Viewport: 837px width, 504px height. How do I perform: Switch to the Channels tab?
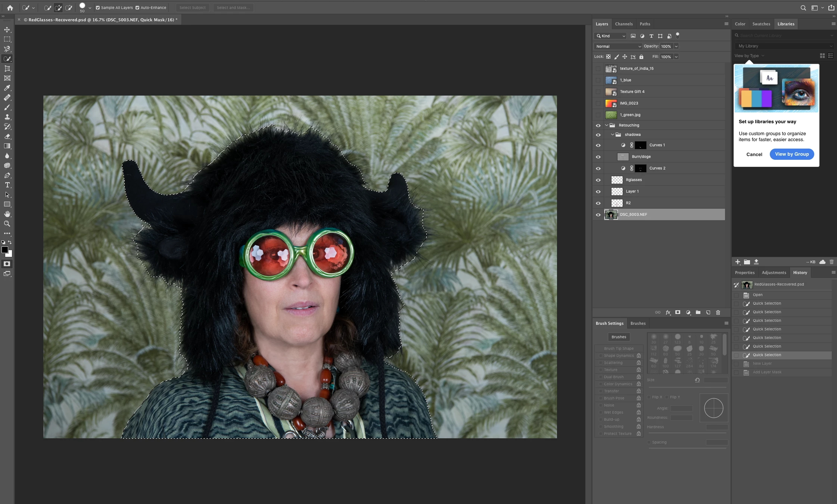(624, 24)
